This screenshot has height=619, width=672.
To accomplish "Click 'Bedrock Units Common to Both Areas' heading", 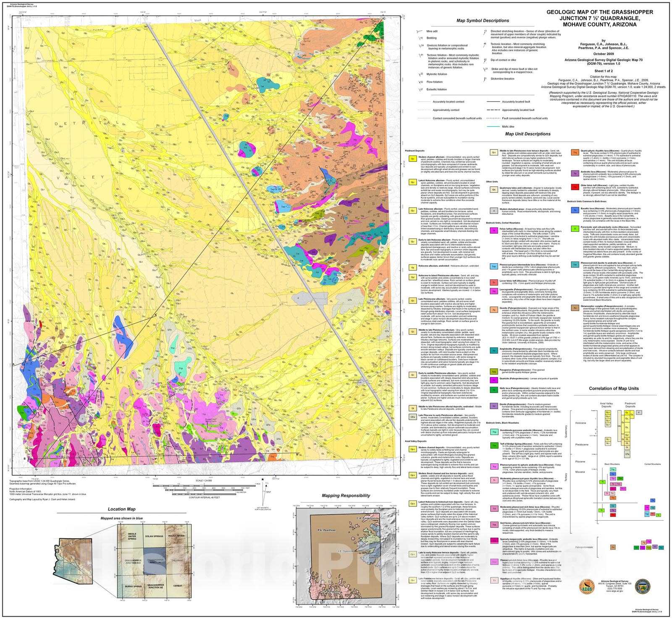I will [587, 202].
